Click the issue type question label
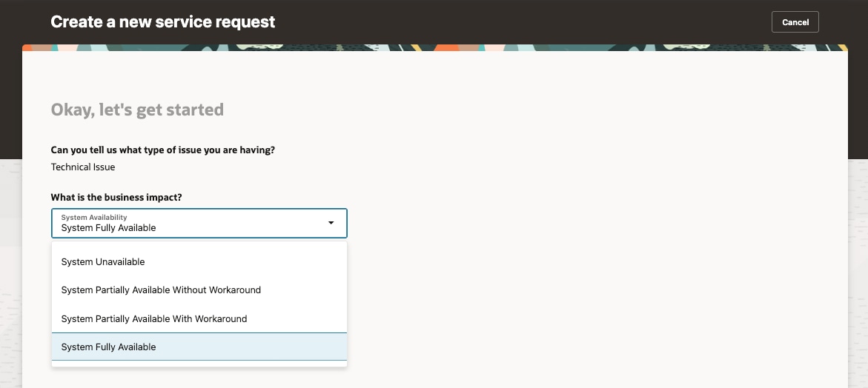868x388 pixels. click(163, 150)
